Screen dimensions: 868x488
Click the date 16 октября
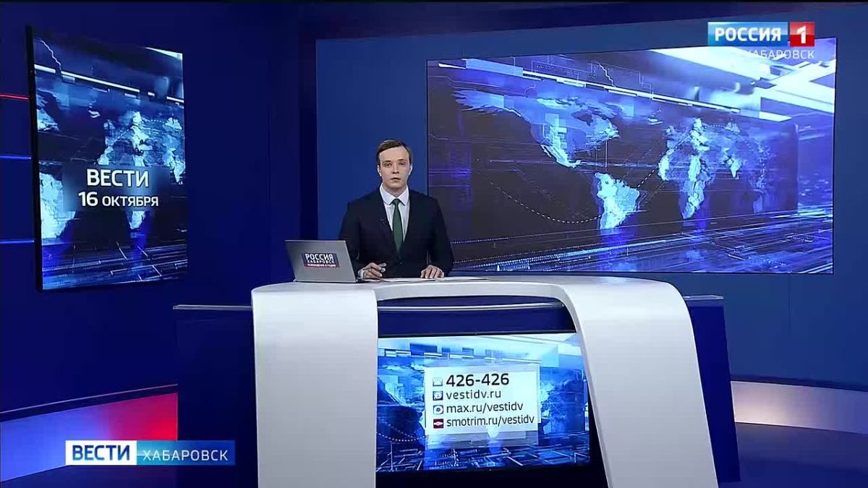click(119, 200)
